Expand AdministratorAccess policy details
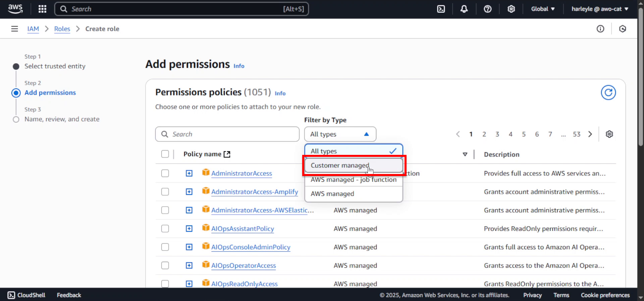This screenshot has width=644, height=301. coord(189,173)
